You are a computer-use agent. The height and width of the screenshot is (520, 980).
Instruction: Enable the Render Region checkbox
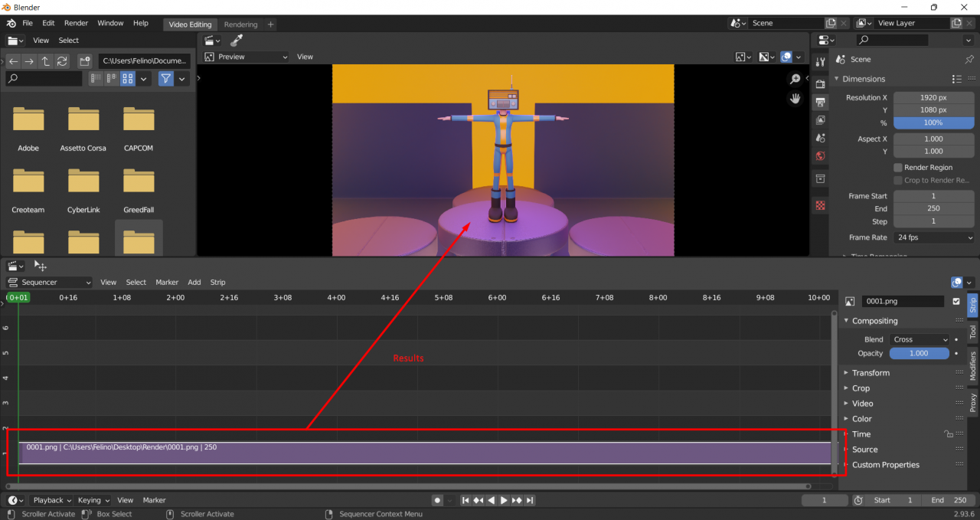898,168
